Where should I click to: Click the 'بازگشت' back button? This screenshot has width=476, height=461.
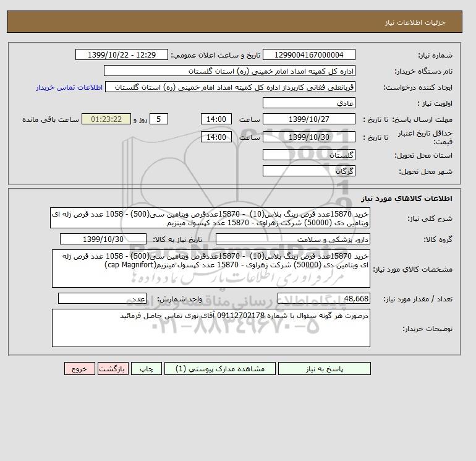coord(113,368)
